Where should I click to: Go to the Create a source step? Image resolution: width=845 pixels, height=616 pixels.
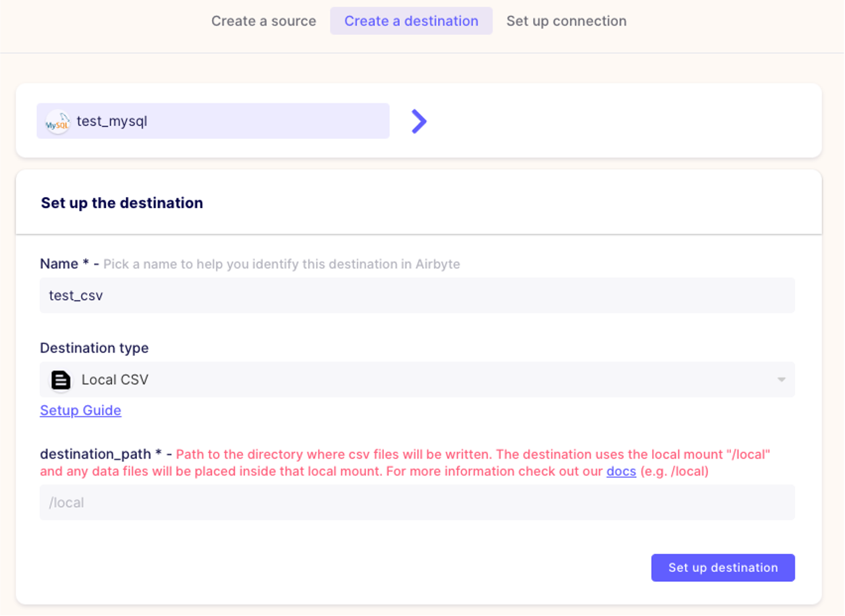click(263, 21)
